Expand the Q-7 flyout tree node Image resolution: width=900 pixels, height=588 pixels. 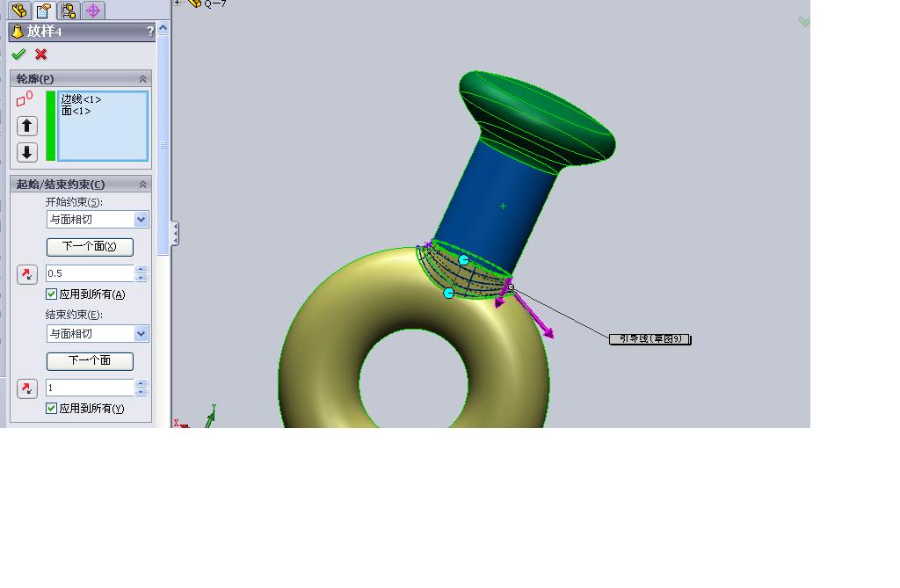pos(178,3)
